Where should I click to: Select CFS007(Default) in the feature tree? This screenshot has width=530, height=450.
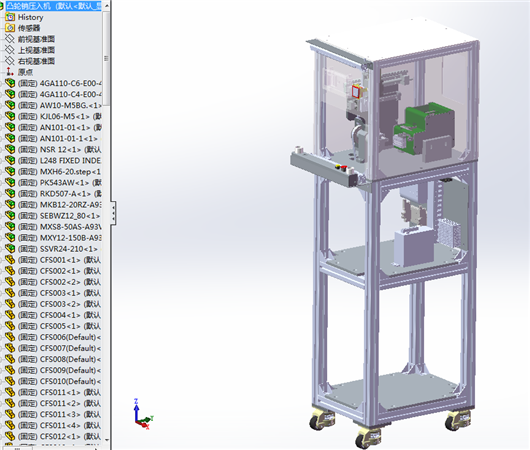pos(59,348)
